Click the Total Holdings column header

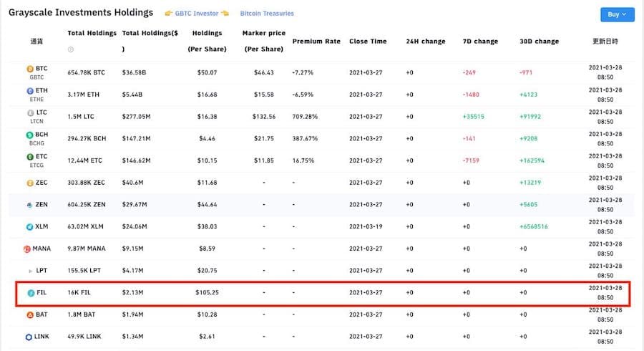[x=92, y=33]
